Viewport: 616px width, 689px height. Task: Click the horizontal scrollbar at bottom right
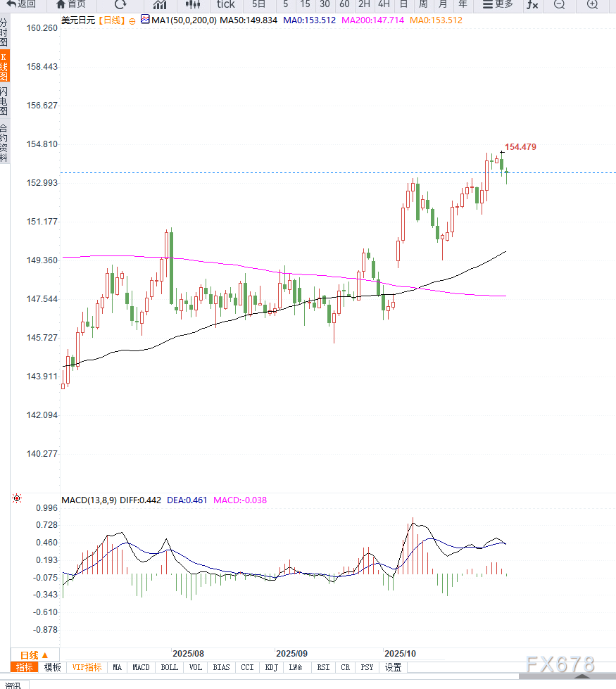pos(567,676)
